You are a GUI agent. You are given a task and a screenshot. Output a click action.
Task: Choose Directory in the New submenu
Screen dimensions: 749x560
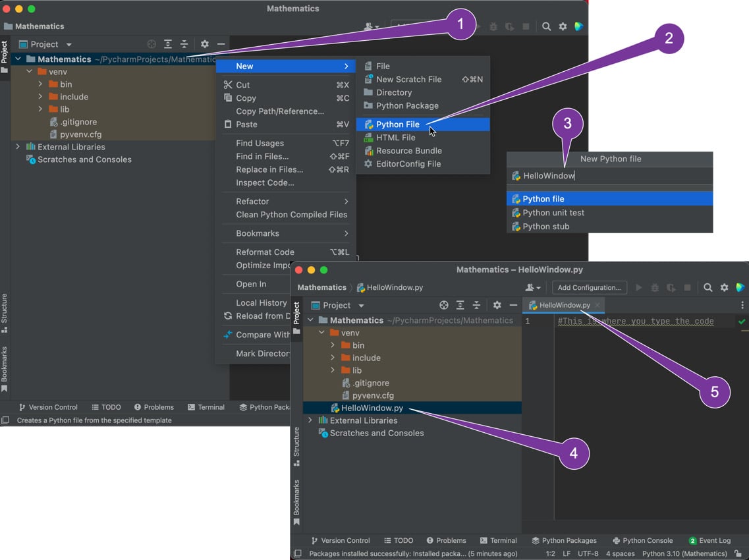point(423,92)
